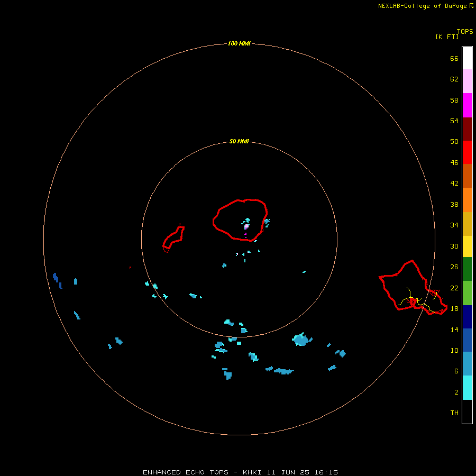Click legend value '30'

[454, 246]
